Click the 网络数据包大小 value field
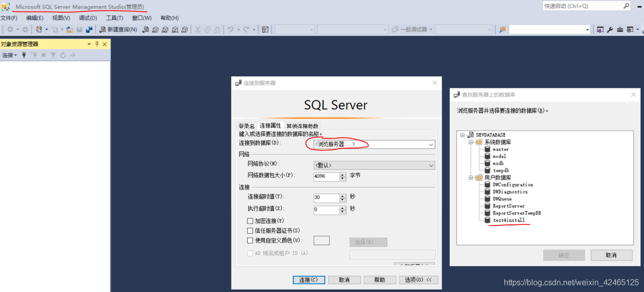Screen dimensions: 644x292 pyautogui.click(x=326, y=176)
